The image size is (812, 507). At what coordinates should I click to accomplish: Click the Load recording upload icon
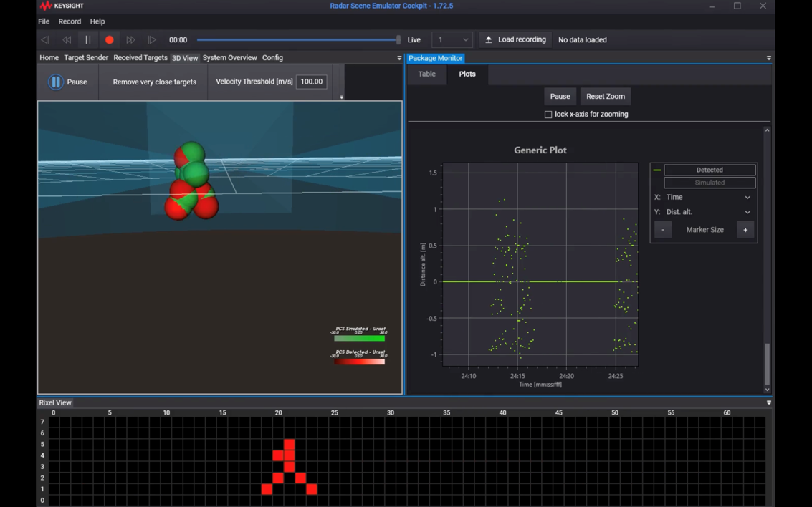(489, 40)
